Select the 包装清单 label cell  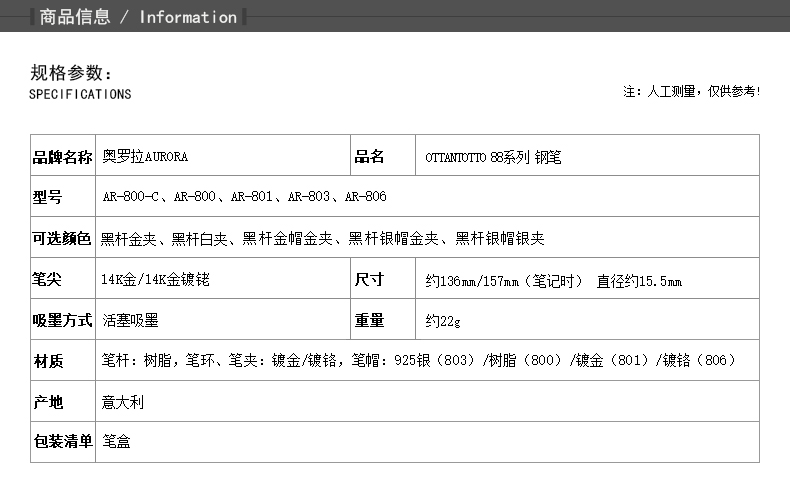point(63,442)
